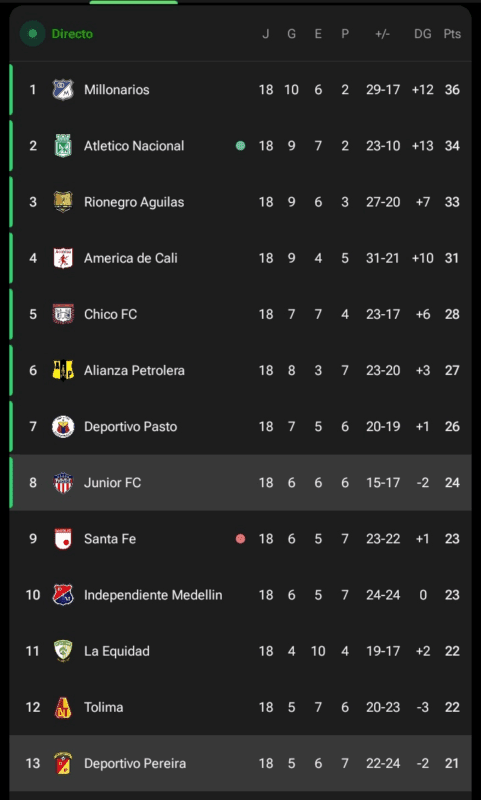The height and width of the screenshot is (800, 481).
Task: Click the Alianza Petrolera yellow crest
Action: point(63,370)
